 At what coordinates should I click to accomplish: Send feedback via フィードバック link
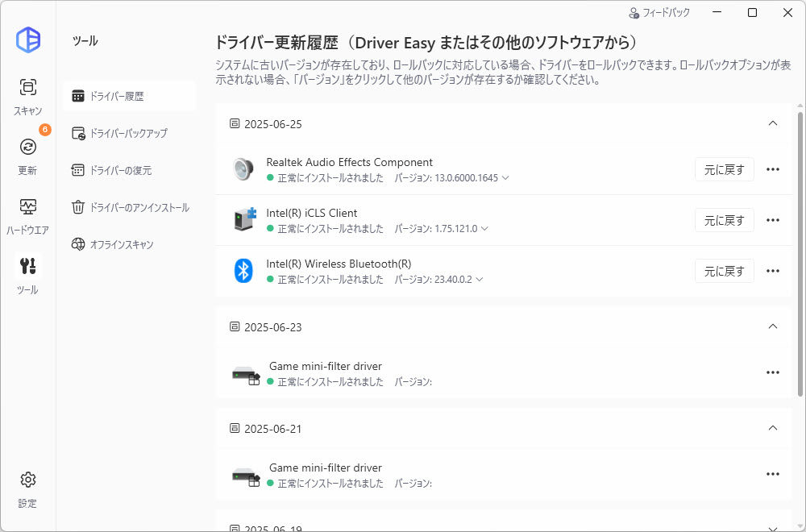tap(659, 13)
